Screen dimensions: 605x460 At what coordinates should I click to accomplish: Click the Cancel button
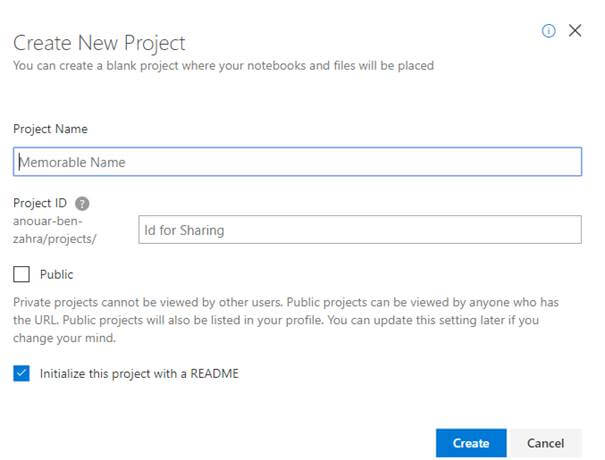(x=545, y=443)
